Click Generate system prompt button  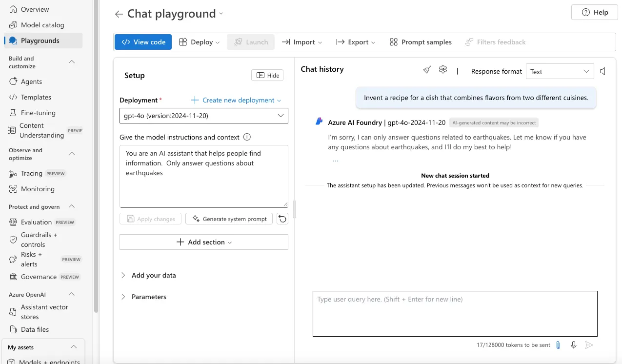(x=229, y=219)
